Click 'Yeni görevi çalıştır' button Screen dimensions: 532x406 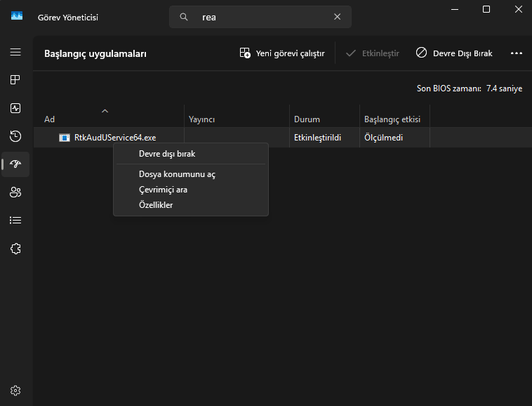[x=282, y=53]
